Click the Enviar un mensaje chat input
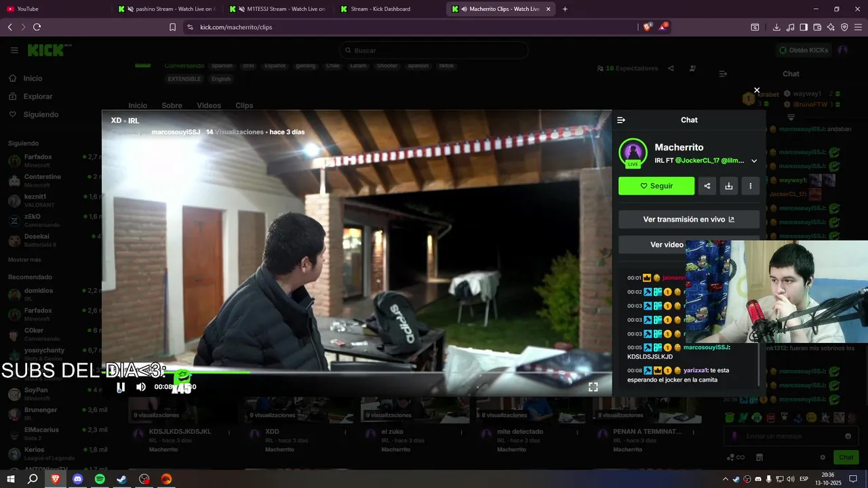This screenshot has width=868, height=488. 791,436
